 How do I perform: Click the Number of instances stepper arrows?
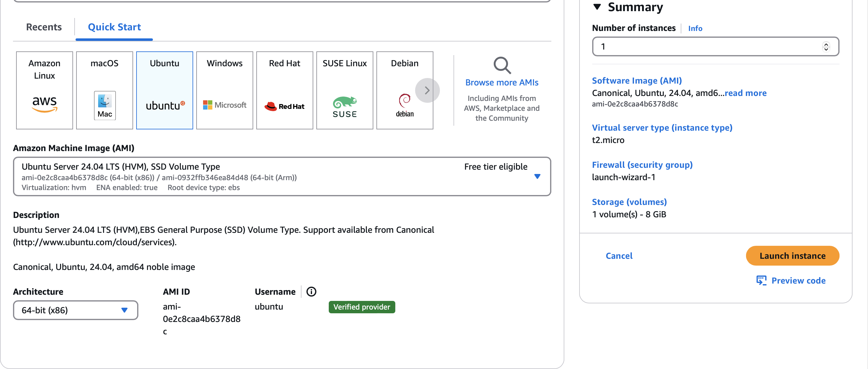coord(826,46)
